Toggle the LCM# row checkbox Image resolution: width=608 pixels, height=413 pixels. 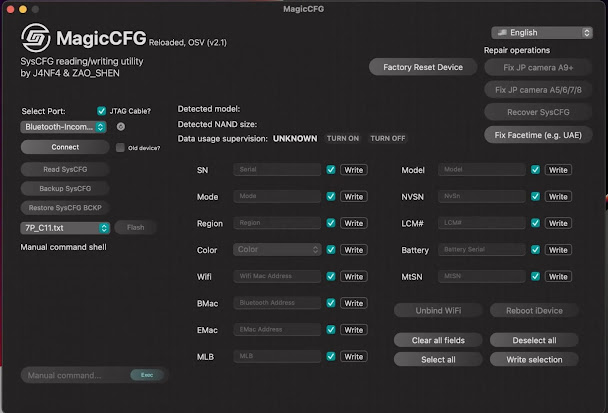535,223
